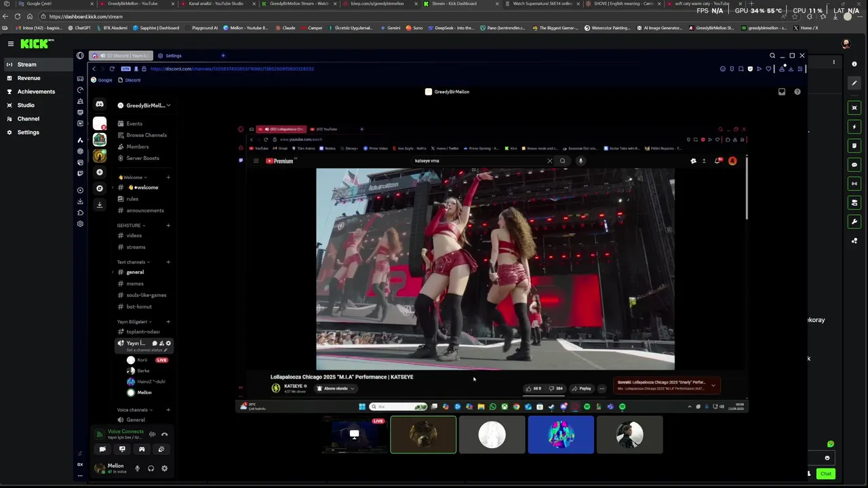Click lightning bolt icon in Kick right toolbar

[854, 127]
